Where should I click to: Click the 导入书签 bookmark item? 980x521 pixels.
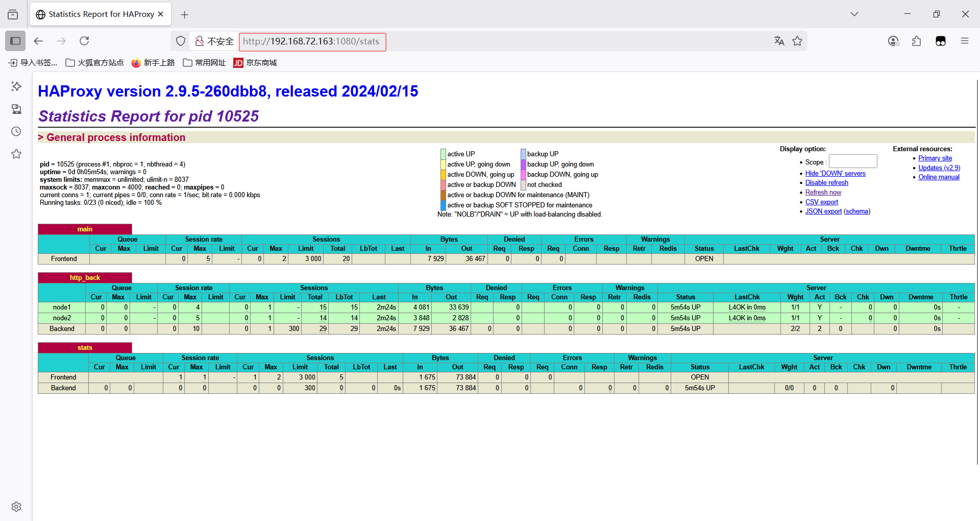click(33, 63)
